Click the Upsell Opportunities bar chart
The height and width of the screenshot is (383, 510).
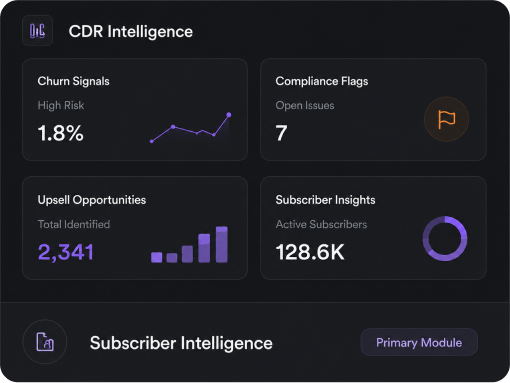pos(189,245)
